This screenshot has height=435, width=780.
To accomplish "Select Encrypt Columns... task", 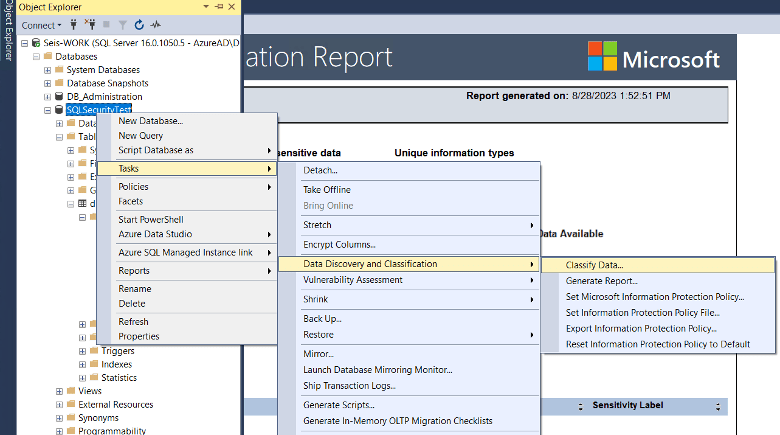I will click(409, 245).
